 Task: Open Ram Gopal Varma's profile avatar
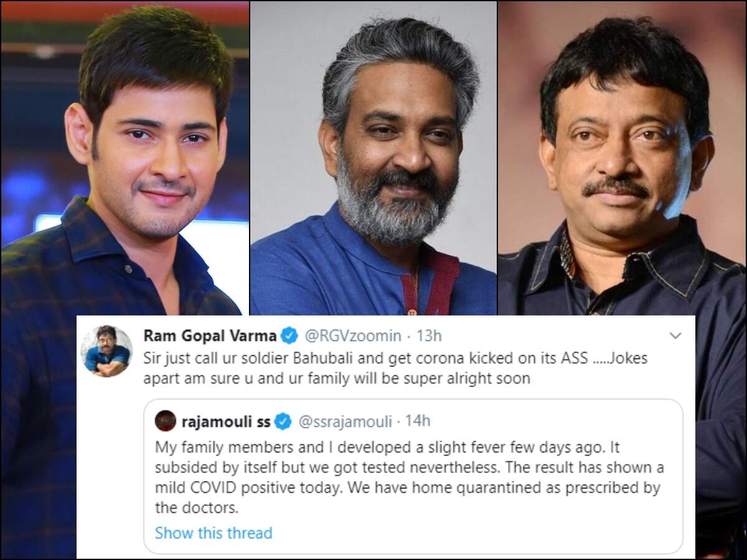point(106,351)
